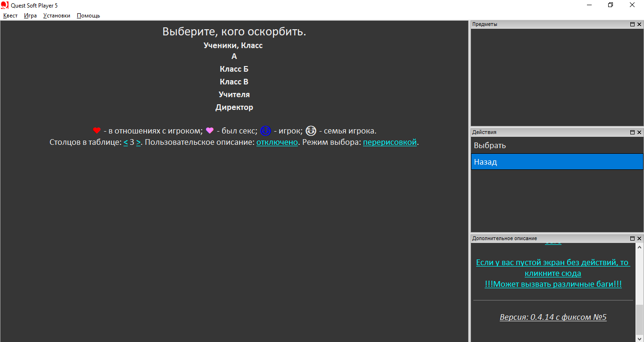The image size is (644, 342).
Task: Click the description panel scrollbar down arrow
Action: tap(639, 339)
